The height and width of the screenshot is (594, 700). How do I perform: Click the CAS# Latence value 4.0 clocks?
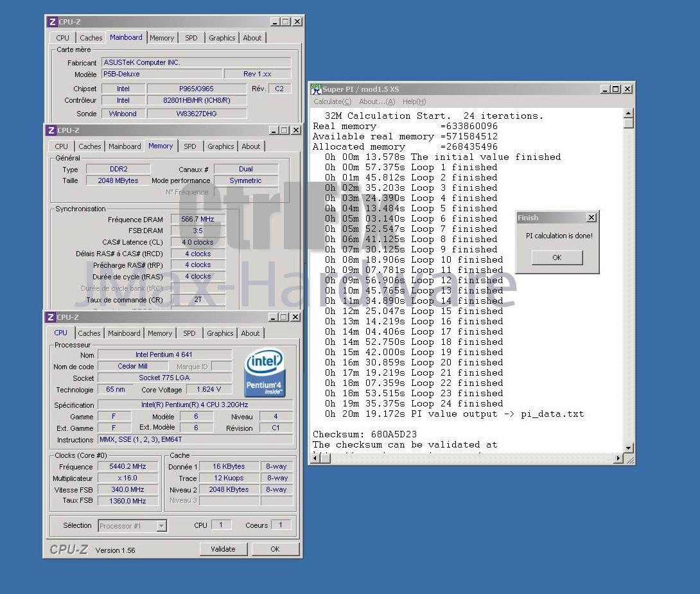(198, 242)
